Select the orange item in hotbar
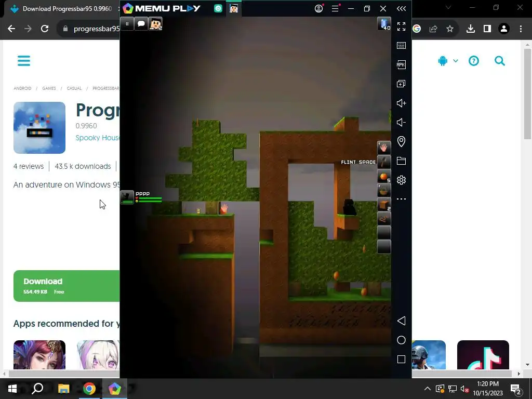Screen dimensions: 532x399 pyautogui.click(x=384, y=177)
